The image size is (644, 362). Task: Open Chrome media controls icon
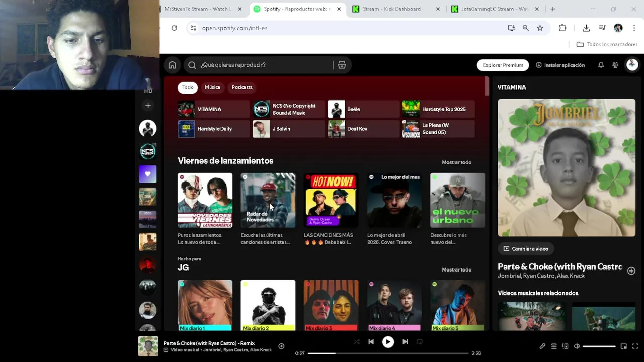(x=602, y=28)
